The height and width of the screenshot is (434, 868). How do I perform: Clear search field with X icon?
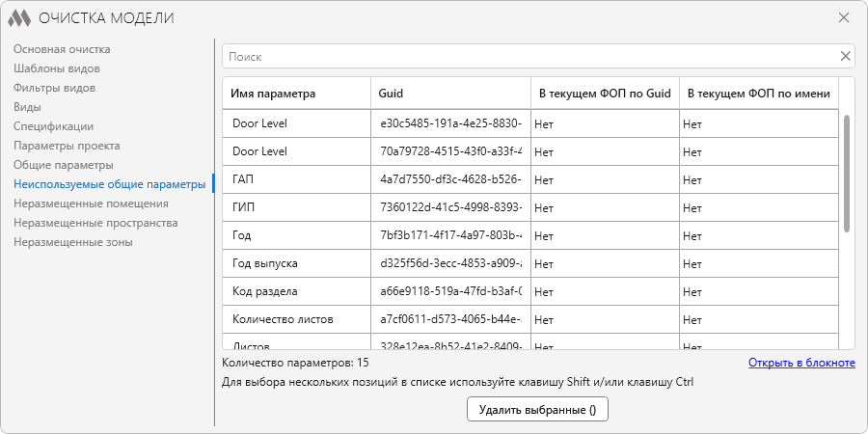coord(845,56)
